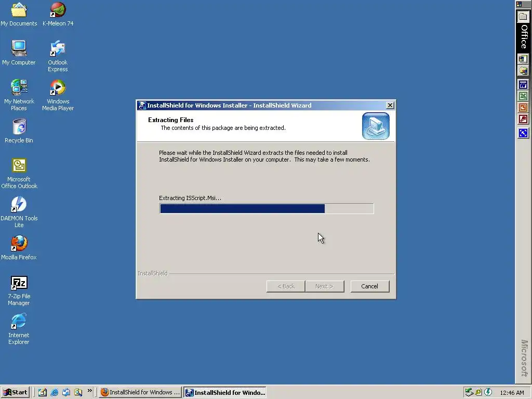
Task: Click the 'Extracting ISScript.Msi...' status text
Action: tap(190, 198)
